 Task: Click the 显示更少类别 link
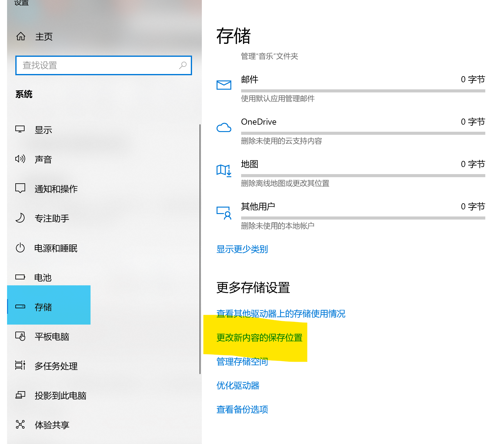tap(242, 249)
